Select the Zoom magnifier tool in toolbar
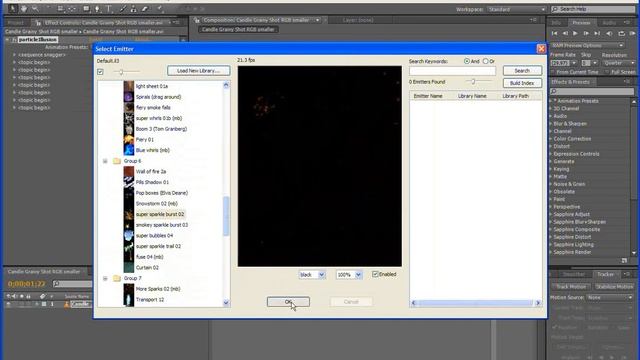Screen dimensions: 640x360 pyautogui.click(x=36, y=9)
